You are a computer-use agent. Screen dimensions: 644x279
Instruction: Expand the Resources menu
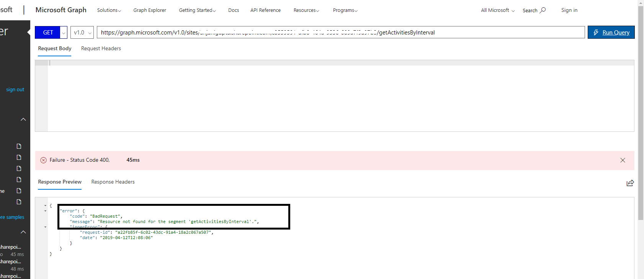(x=306, y=10)
